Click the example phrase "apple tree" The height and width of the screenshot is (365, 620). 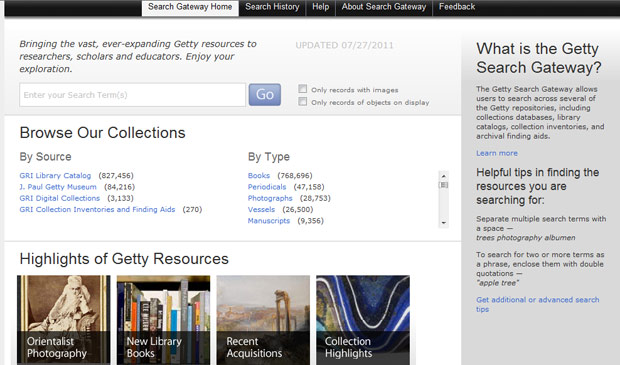tap(497, 283)
